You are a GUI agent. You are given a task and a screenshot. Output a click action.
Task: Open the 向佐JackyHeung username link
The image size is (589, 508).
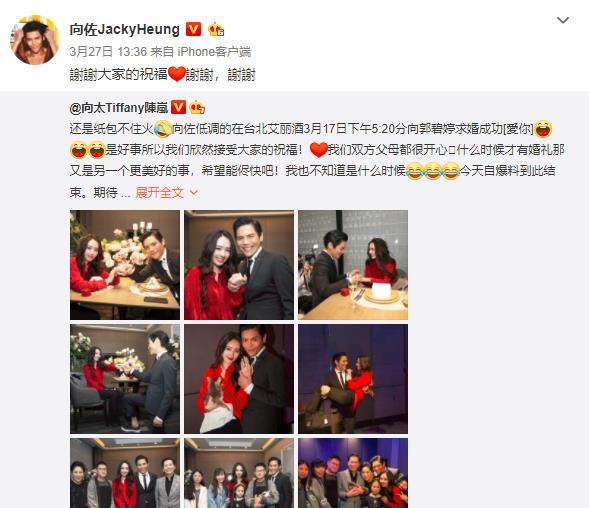coord(125,29)
